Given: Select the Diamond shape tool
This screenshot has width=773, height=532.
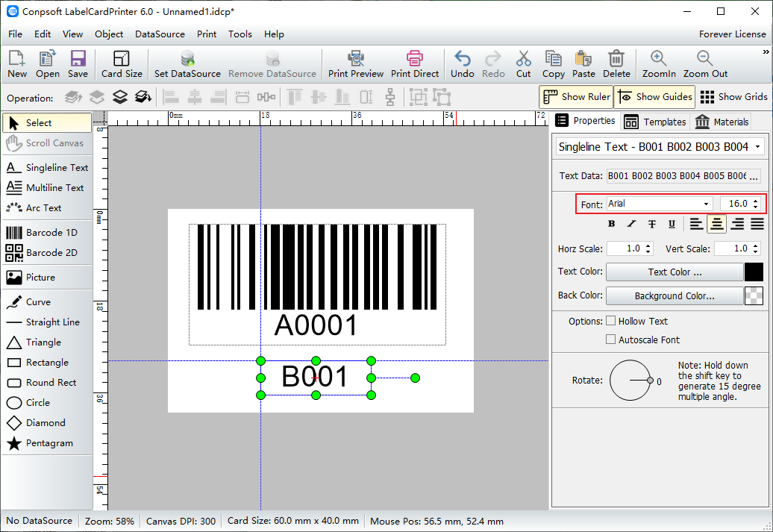Looking at the screenshot, I should [47, 423].
